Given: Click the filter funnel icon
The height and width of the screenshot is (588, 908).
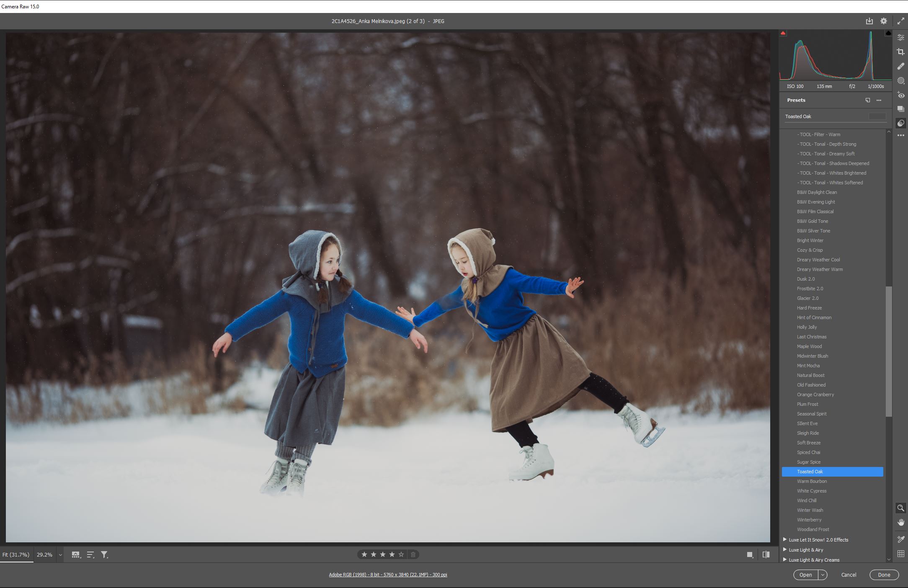Looking at the screenshot, I should pos(104,554).
